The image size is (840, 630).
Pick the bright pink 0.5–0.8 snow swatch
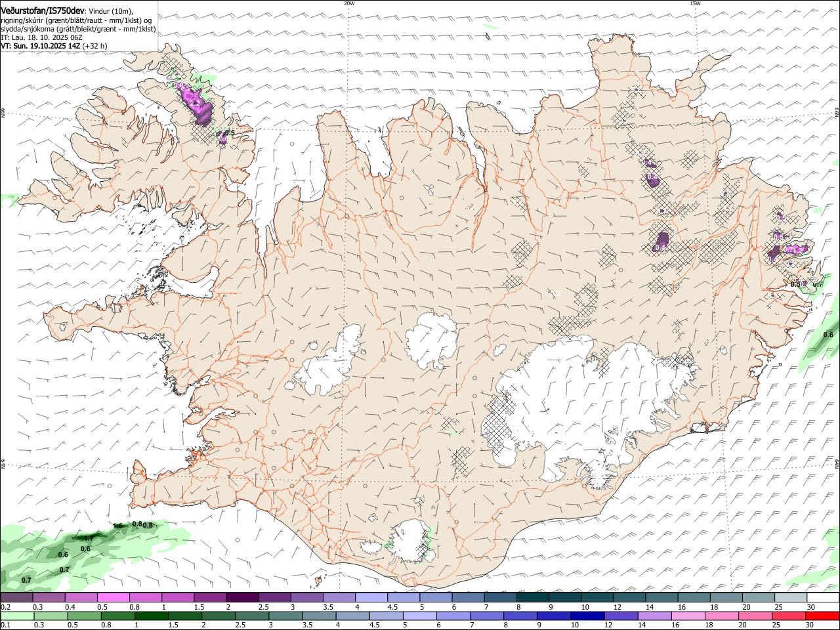tap(113, 598)
